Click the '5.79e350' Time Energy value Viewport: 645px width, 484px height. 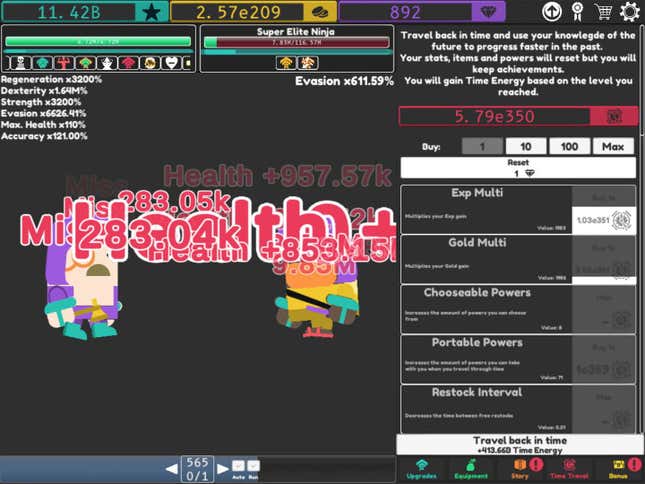[494, 116]
